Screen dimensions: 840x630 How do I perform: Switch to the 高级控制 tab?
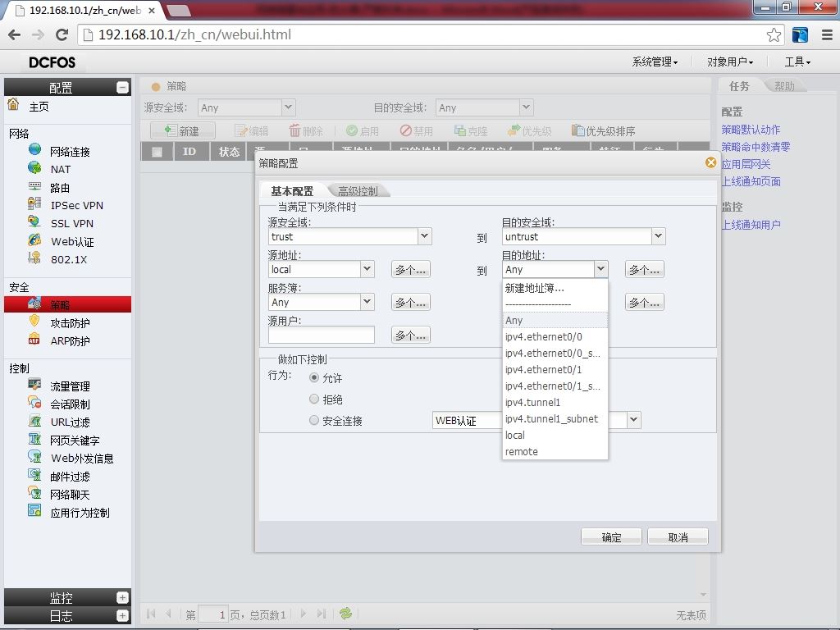tap(358, 191)
